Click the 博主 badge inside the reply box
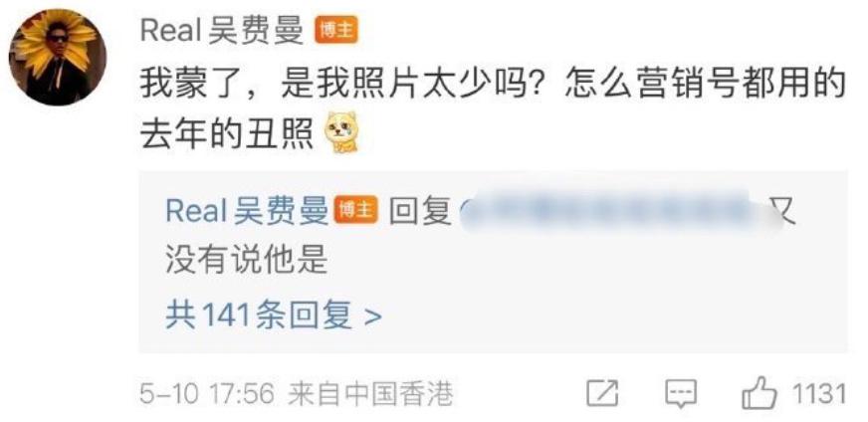Screen dimensions: 868x422 click(356, 211)
